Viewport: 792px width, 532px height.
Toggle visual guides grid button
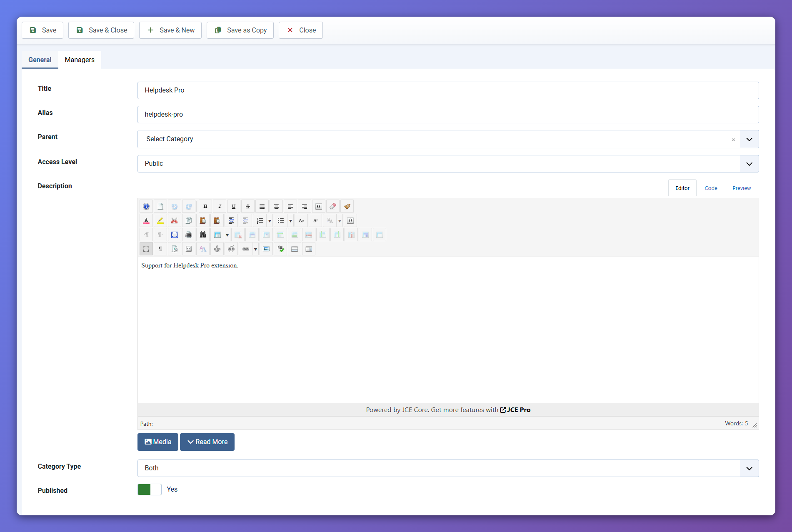coord(146,249)
